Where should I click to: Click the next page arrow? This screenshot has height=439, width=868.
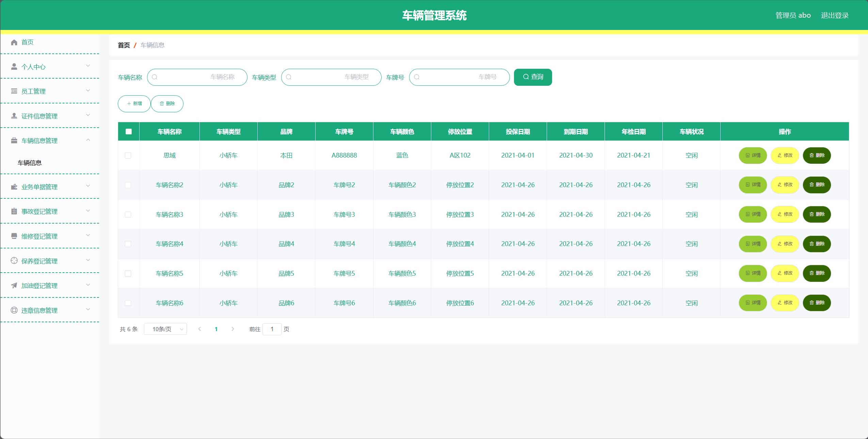click(x=233, y=329)
